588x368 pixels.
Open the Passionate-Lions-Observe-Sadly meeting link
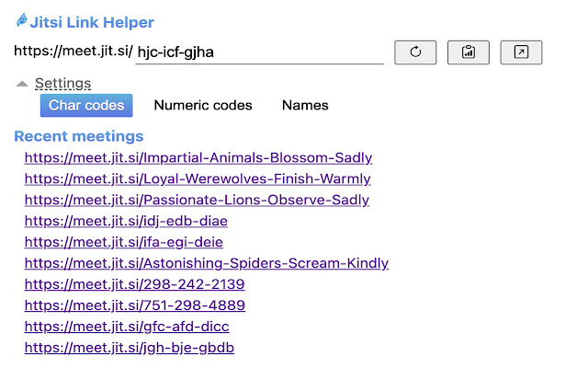(197, 200)
